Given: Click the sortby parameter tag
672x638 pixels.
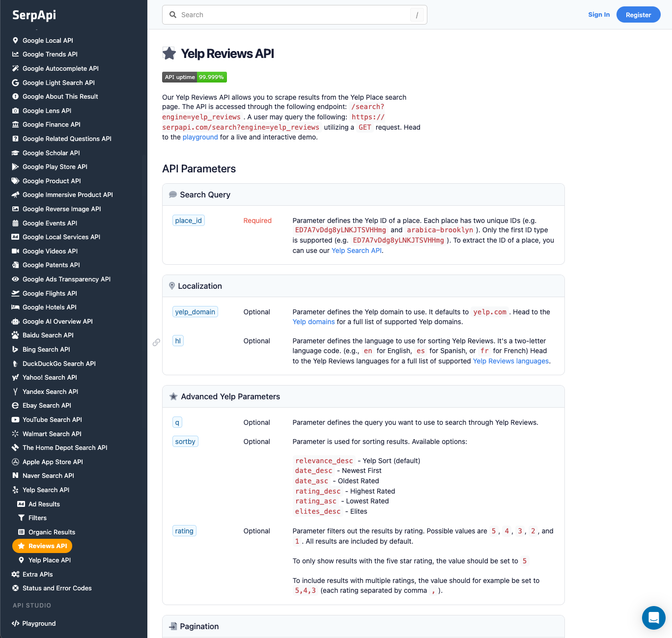Looking at the screenshot, I should [x=185, y=442].
